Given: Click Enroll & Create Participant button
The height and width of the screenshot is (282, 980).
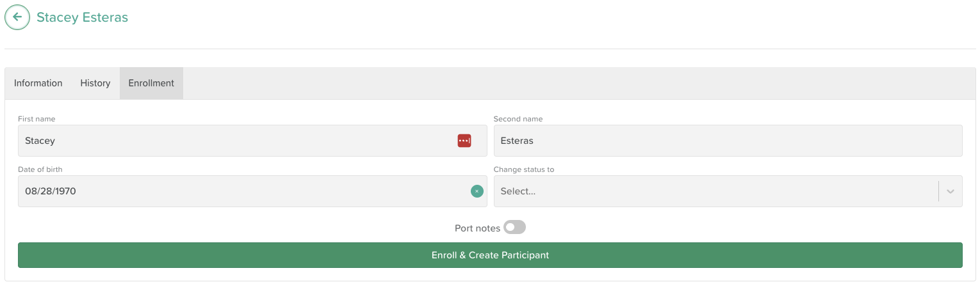Looking at the screenshot, I should [490, 255].
